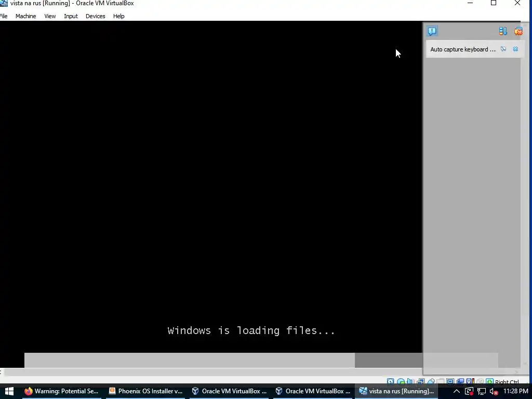Switch to Firefox Warning Potential Security taskbar item

point(61,391)
